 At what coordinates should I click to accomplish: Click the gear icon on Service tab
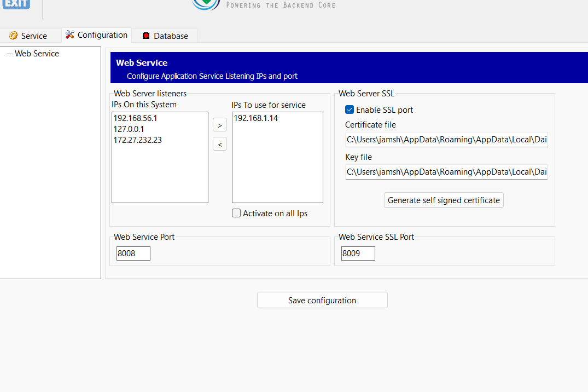(14, 36)
